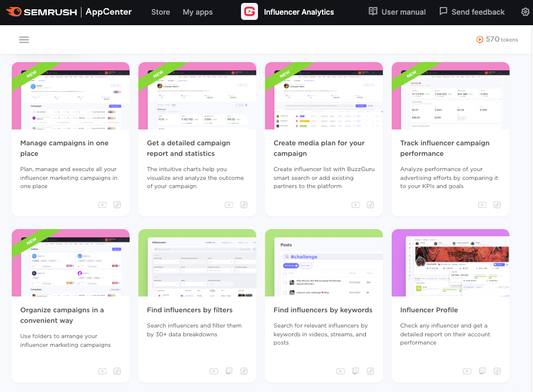533x392 pixels.
Task: Click YouTube icon on Manage campaigns card
Action: 103,204
